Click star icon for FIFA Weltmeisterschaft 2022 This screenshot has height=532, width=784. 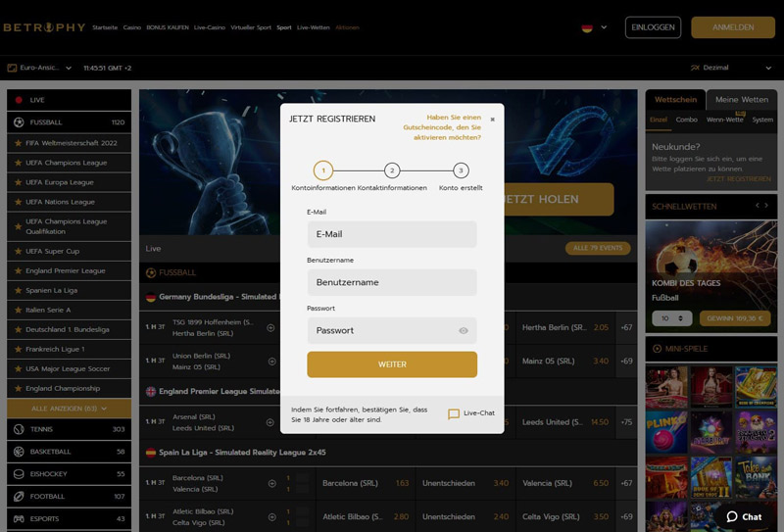[x=18, y=143]
